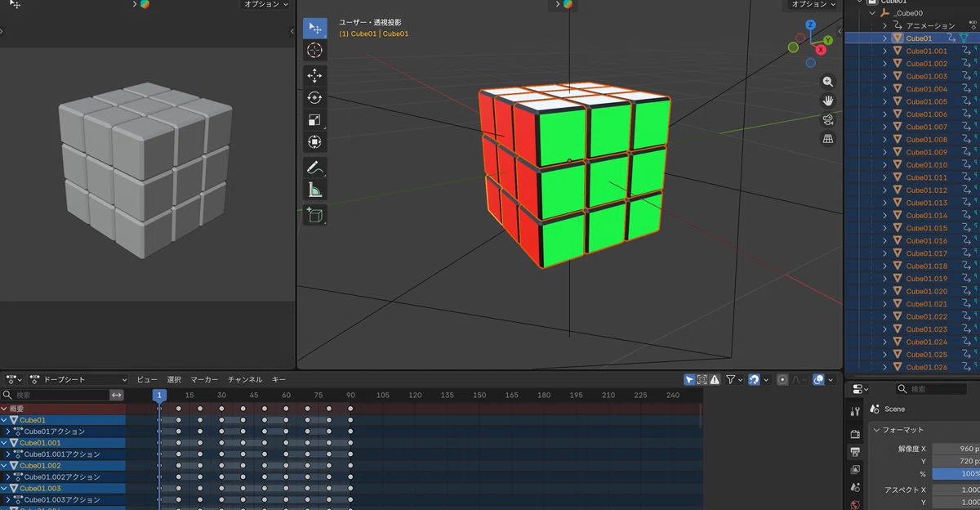Toggle Only Show Selected in dope sheet header
980x510 pixels.
click(x=689, y=379)
